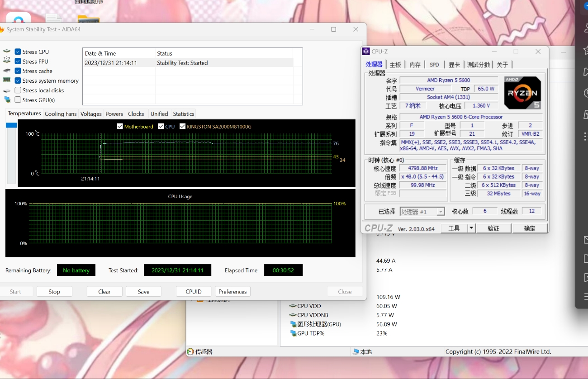
Task: Click the CPU chip icon beside Stress CPU
Action: 7,52
